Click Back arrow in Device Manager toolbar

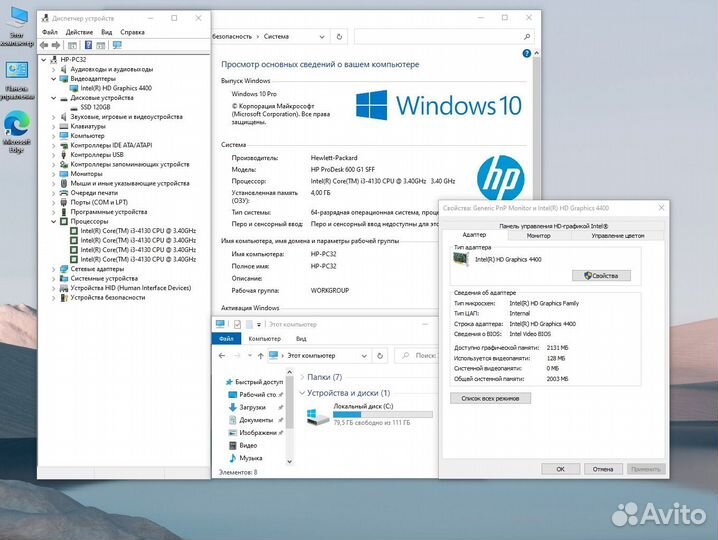click(44, 45)
